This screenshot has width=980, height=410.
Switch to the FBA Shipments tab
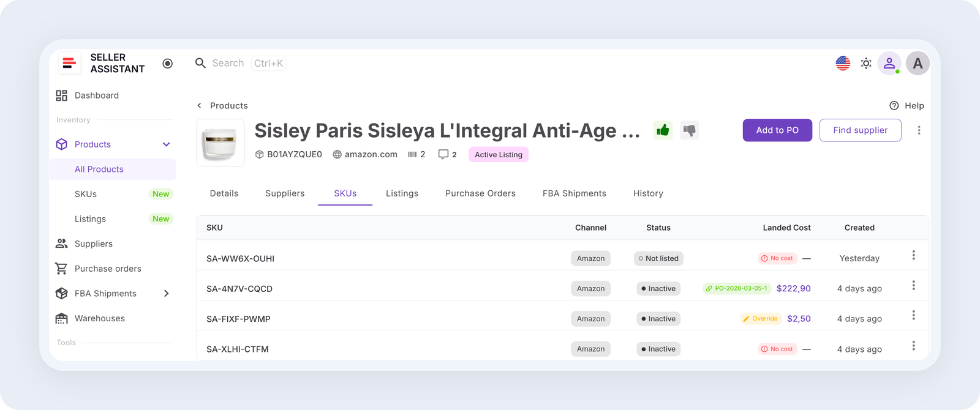tap(575, 193)
